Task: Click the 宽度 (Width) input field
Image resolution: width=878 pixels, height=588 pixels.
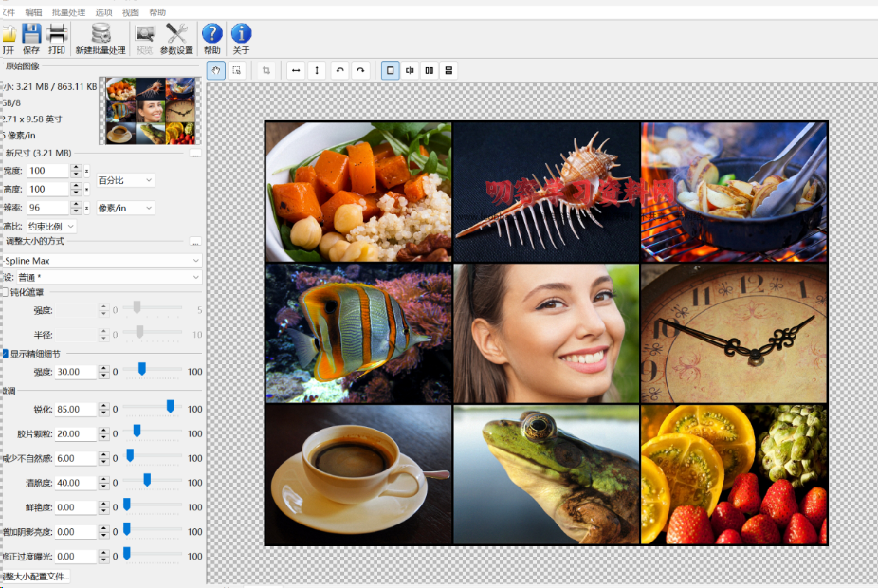Action: click(47, 171)
